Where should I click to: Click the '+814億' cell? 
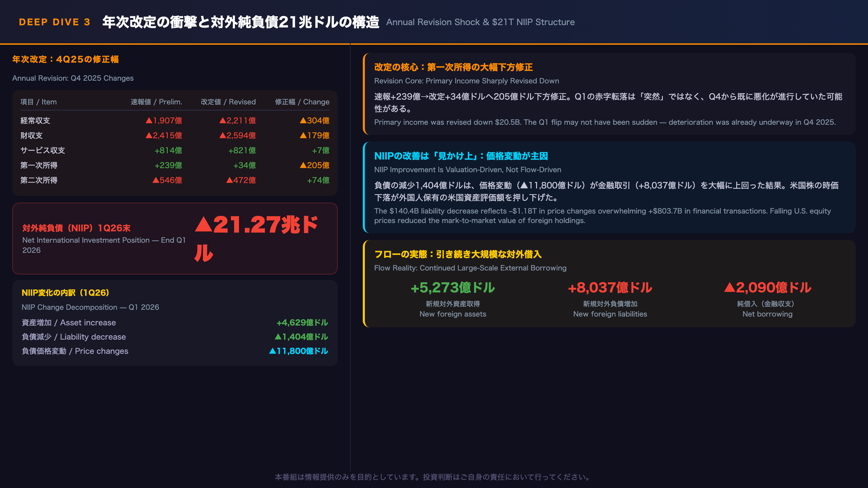[168, 150]
